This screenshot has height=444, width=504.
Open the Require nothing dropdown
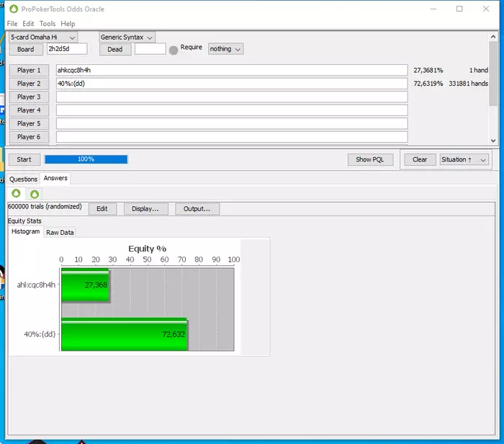225,49
